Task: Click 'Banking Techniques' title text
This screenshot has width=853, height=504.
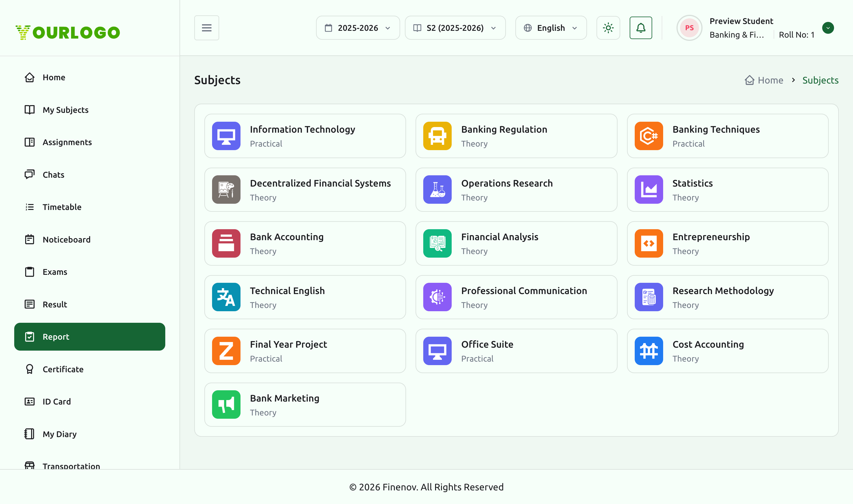Action: pyautogui.click(x=716, y=129)
